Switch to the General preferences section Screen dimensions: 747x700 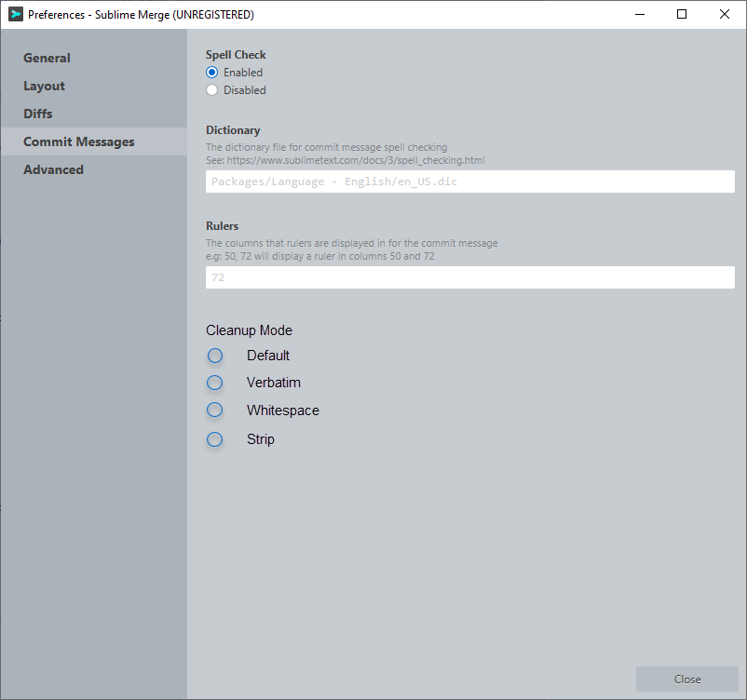tap(47, 58)
